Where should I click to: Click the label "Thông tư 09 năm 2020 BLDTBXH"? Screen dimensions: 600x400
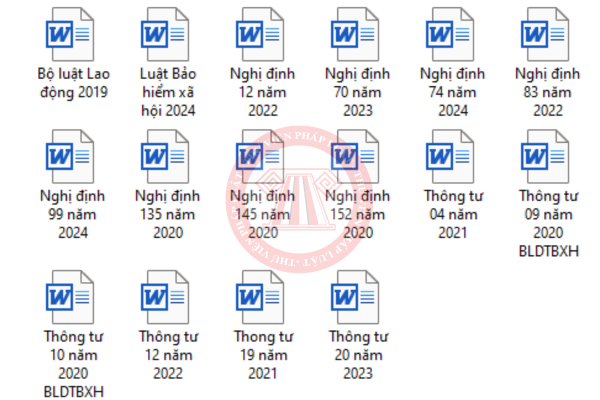coord(549,224)
